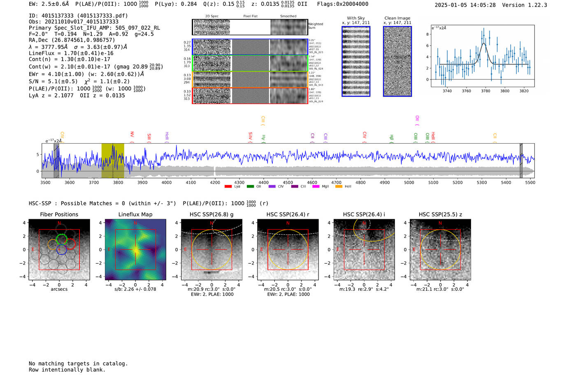The image size is (576, 392).
Task: Click the '2D Spec' column header
Action: [x=212, y=16]
